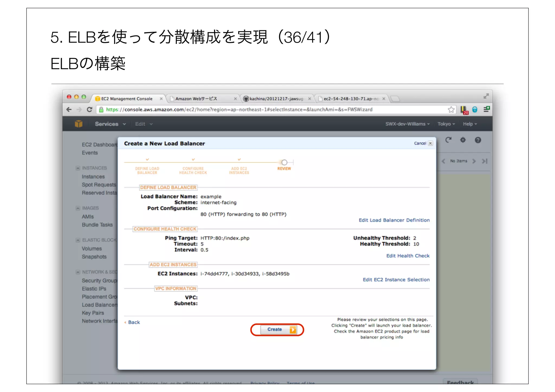This screenshot has height=392, width=555.
Task: Click the next page arrow in pager
Action: click(x=474, y=161)
